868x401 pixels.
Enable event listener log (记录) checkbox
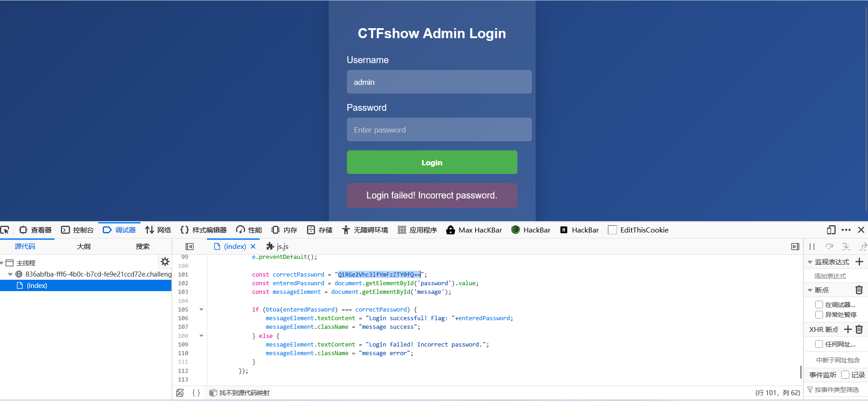point(845,375)
